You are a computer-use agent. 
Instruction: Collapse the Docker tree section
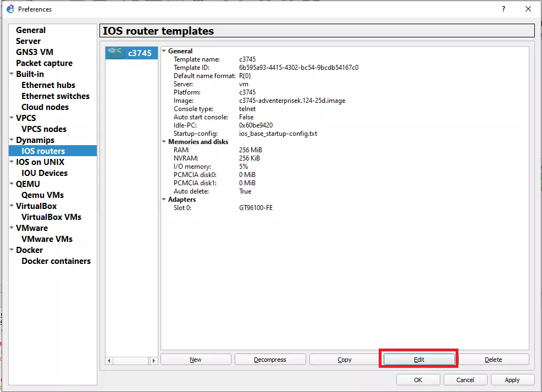click(x=12, y=250)
